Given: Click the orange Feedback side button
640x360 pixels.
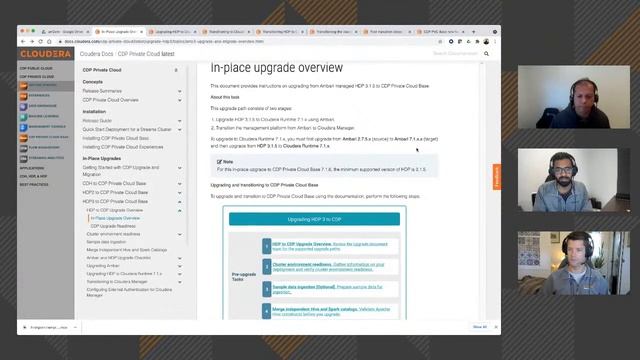Looking at the screenshot, I should click(497, 177).
